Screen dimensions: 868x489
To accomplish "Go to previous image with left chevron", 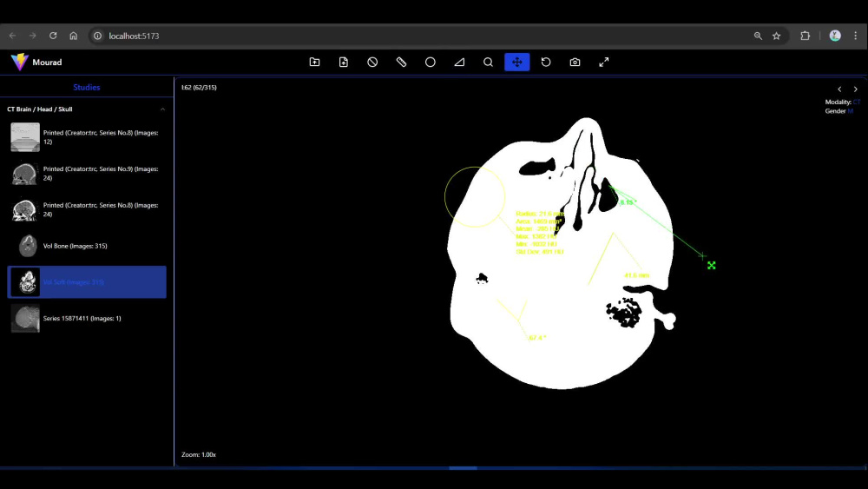I will click(839, 89).
